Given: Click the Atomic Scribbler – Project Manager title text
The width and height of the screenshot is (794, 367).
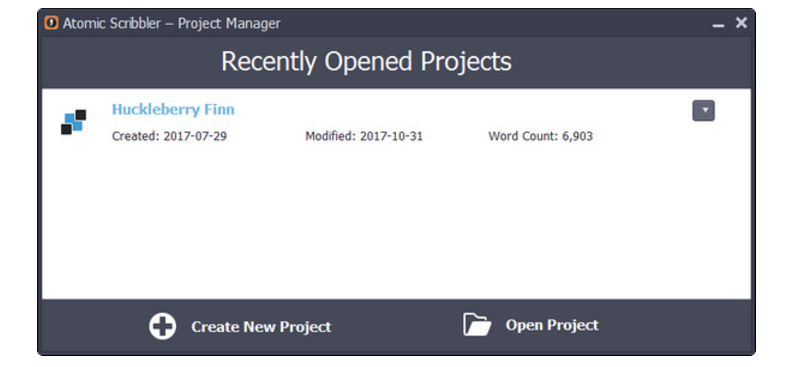Looking at the screenshot, I should 171,24.
